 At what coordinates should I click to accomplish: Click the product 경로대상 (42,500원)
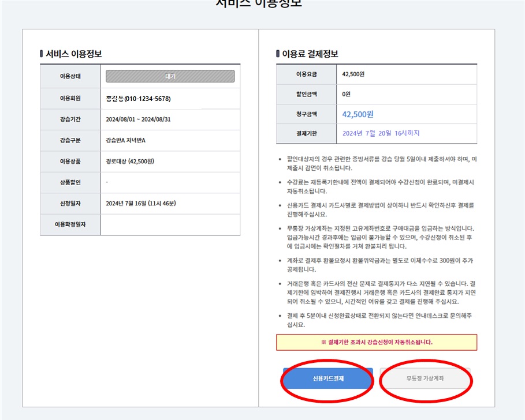(130, 161)
